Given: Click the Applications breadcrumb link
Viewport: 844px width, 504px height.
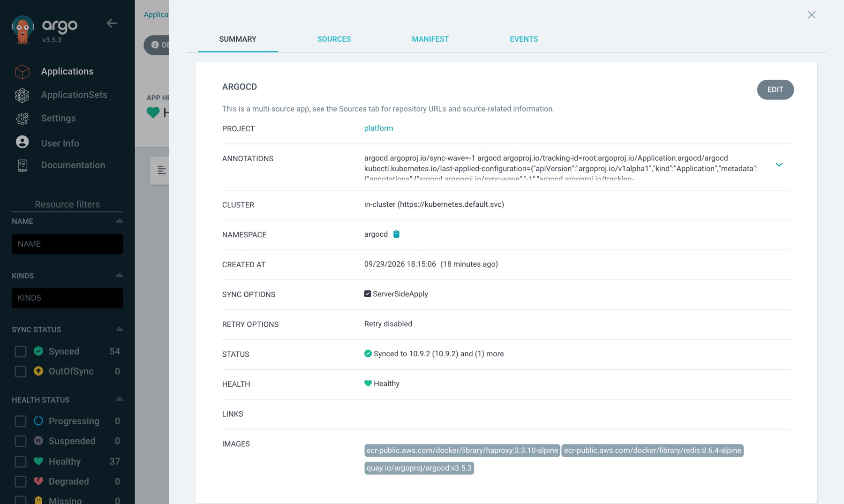Looking at the screenshot, I should coord(156,15).
